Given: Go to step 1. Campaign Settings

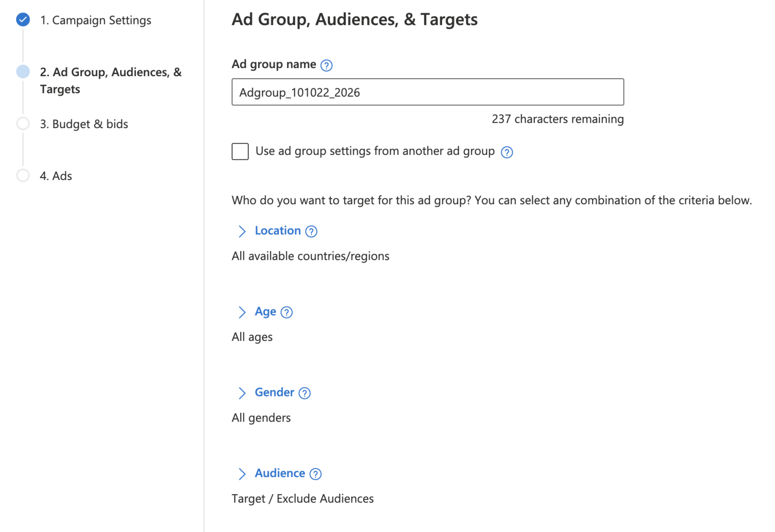Looking at the screenshot, I should tap(95, 20).
